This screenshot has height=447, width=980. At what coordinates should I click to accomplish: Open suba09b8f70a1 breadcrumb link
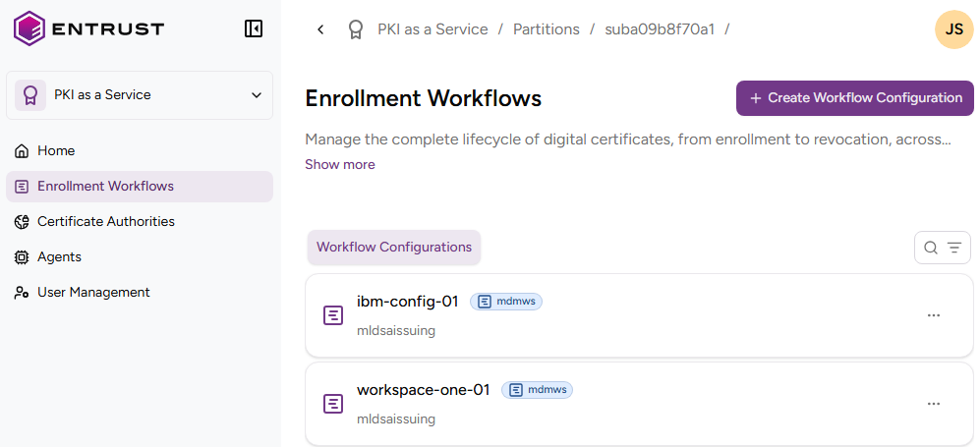[x=660, y=29]
